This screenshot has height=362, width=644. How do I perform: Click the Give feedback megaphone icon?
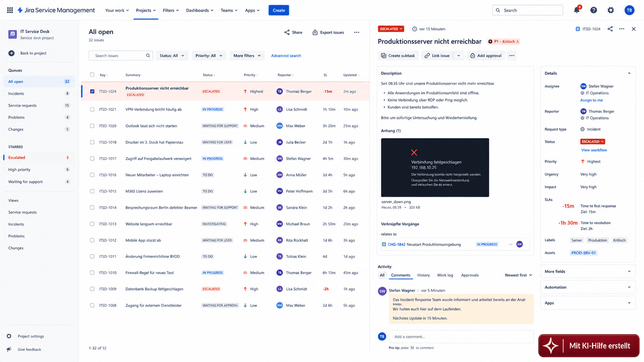(x=9, y=349)
